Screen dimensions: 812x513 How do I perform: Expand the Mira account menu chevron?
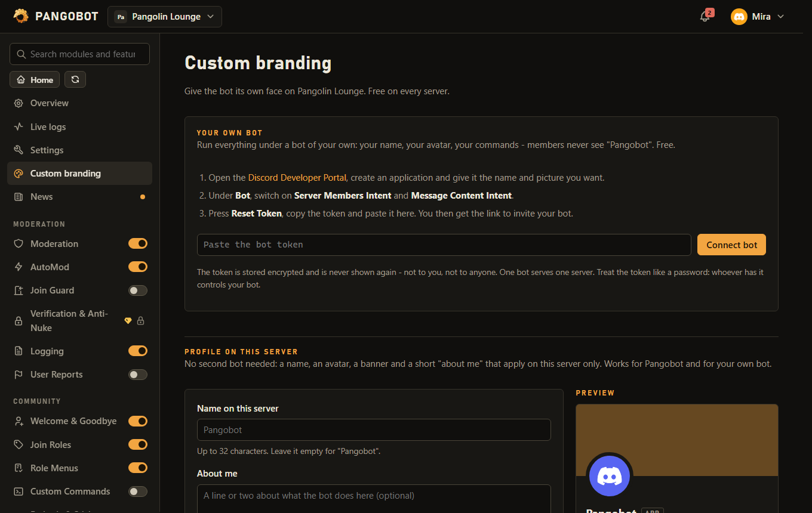click(x=780, y=17)
